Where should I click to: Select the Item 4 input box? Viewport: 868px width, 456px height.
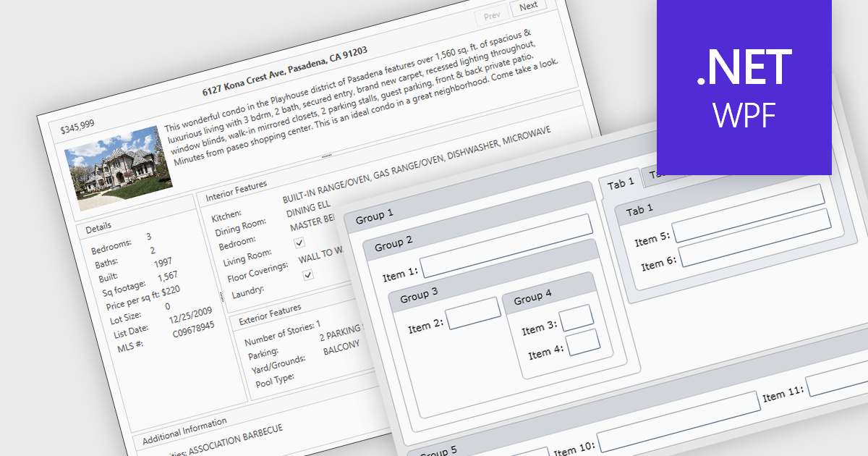pyautogui.click(x=583, y=342)
